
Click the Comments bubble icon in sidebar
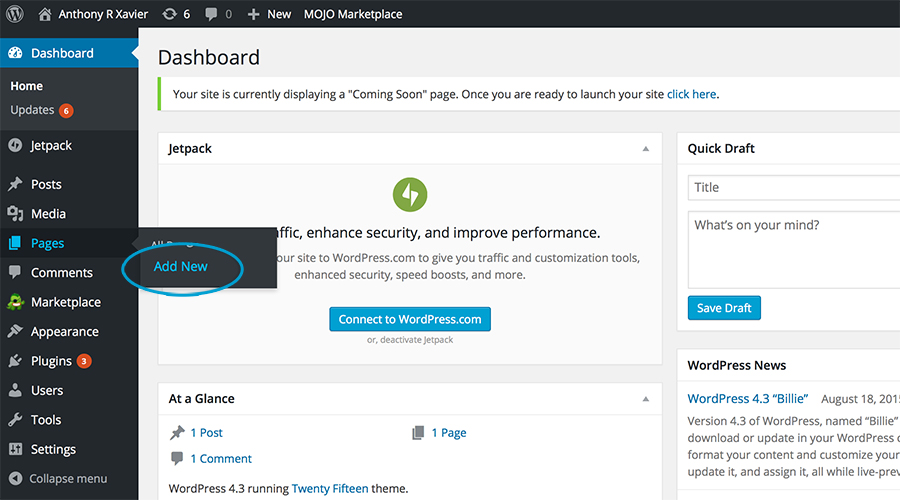(15, 272)
